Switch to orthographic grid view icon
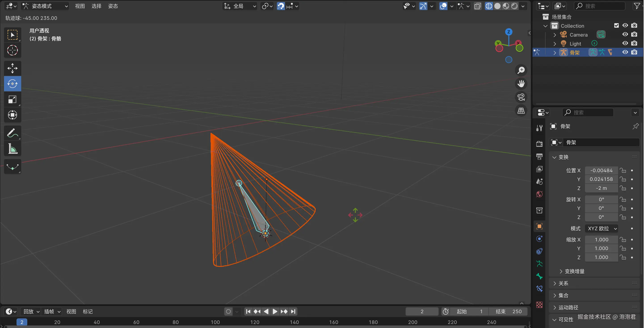Image resolution: width=644 pixels, height=328 pixels. [521, 111]
